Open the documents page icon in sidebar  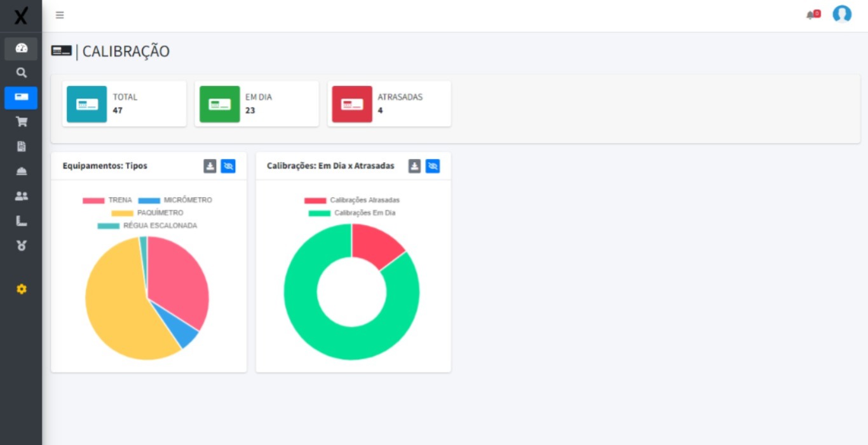pos(21,147)
